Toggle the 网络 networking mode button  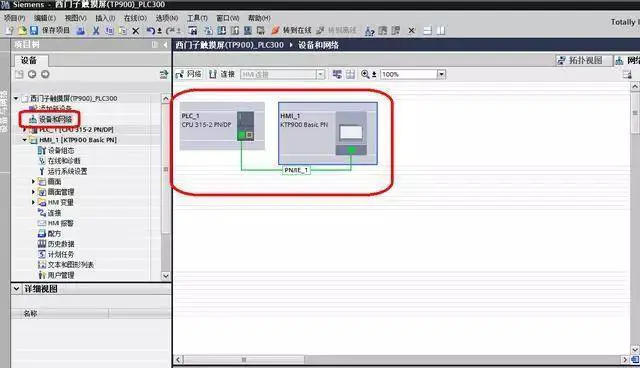[x=189, y=74]
